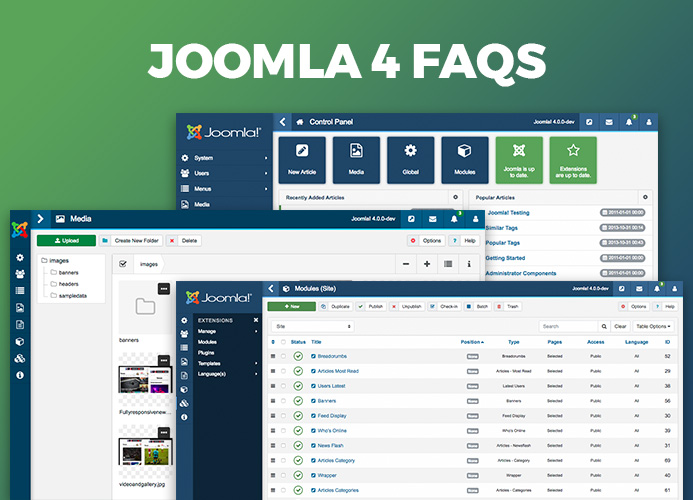Select Plugins in the Extensions menu

point(207,353)
